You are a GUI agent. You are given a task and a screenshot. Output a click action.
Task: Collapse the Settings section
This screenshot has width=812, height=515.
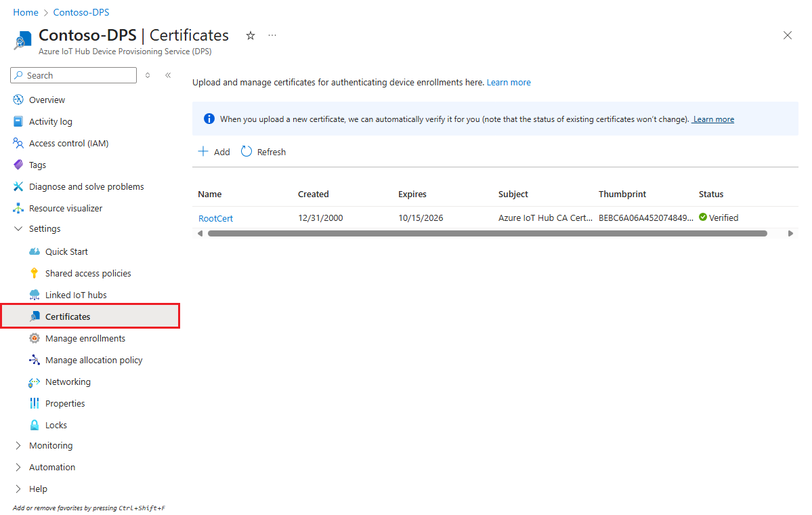pos(18,228)
